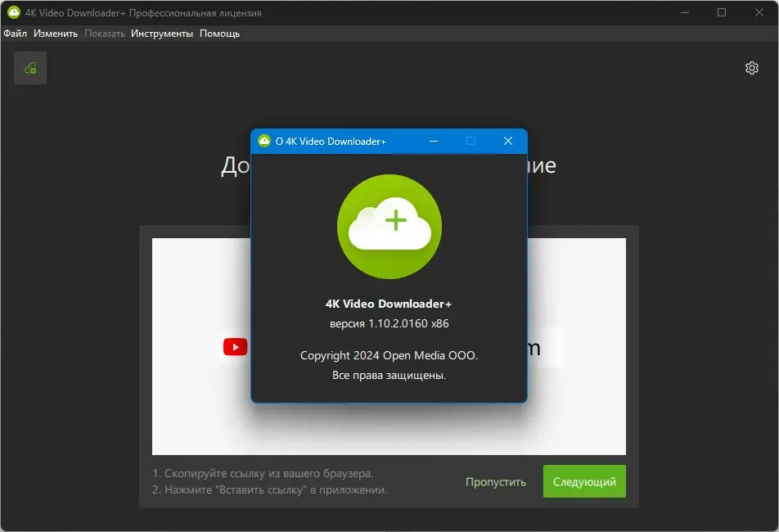This screenshot has height=532, width=779.
Task: Click instruction '2. Нажмите "Вставить ссылку" в приложении.'
Action: tap(270, 489)
